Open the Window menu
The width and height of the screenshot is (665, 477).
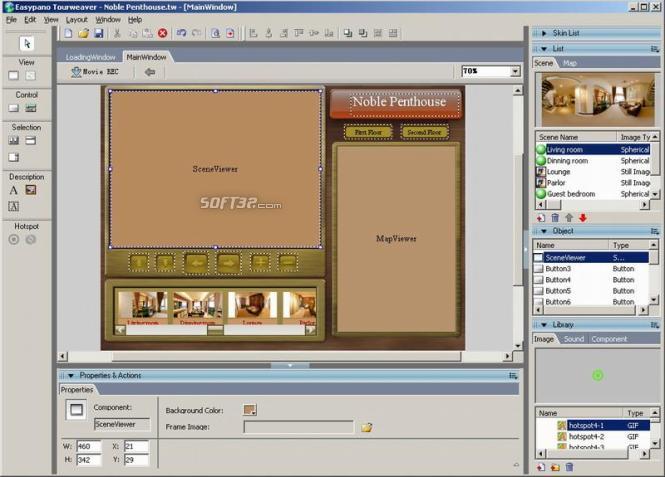(108, 20)
